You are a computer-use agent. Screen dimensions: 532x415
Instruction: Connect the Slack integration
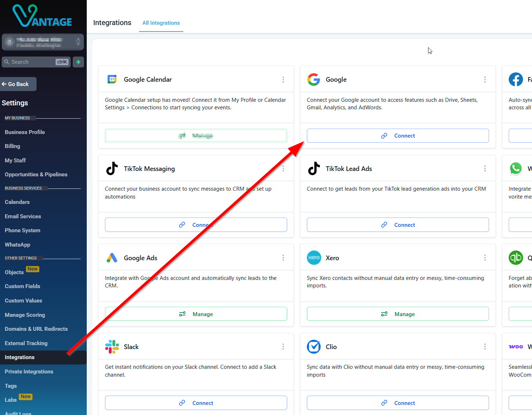tap(196, 403)
